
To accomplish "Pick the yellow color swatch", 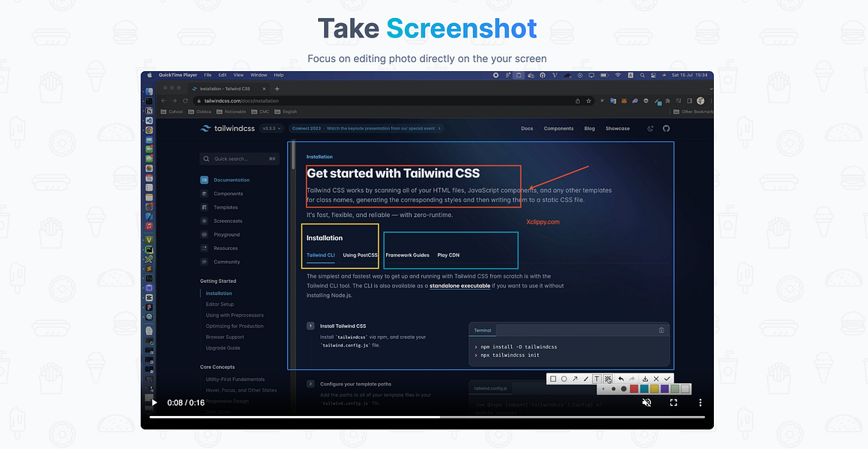I will 654,388.
